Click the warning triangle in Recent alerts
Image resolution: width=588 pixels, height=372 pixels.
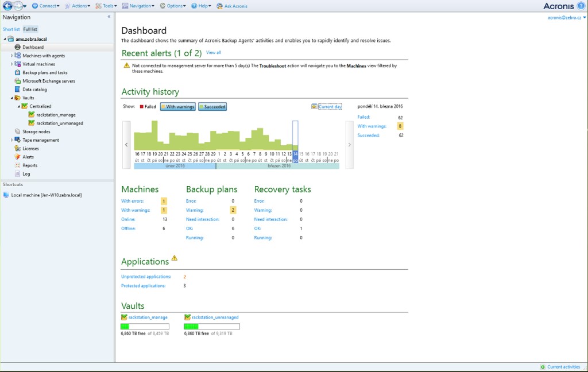[127, 65]
